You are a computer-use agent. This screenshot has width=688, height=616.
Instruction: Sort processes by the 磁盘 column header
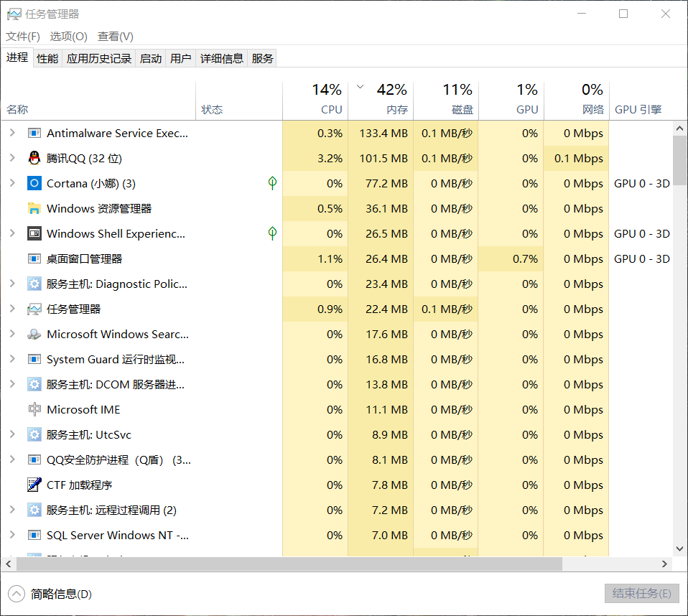tap(446, 101)
